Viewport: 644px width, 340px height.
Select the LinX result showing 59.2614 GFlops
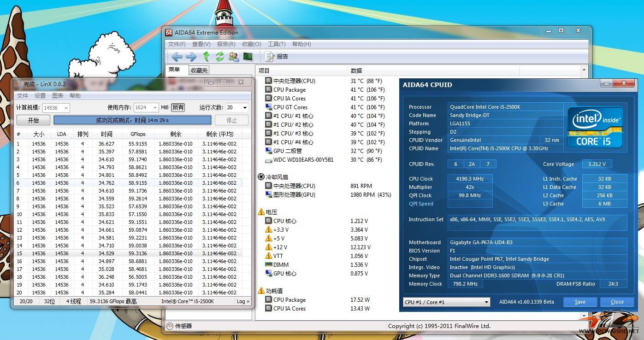pos(127,199)
